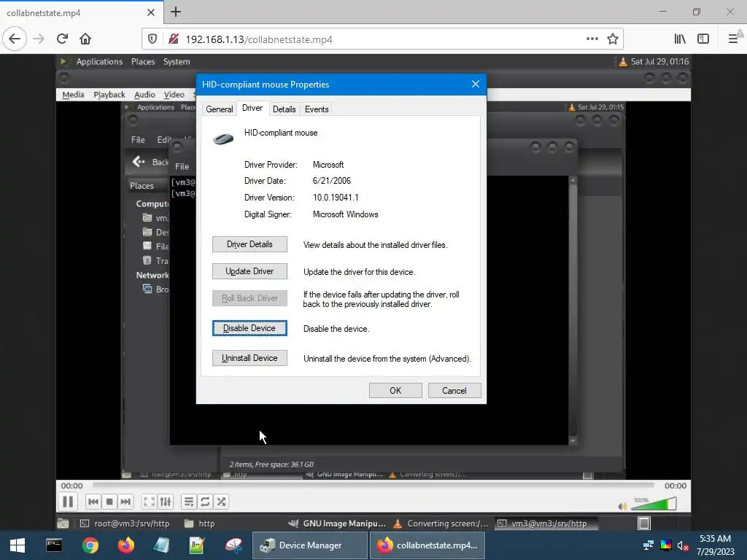Screen dimensions: 747x560
Task: Click the Driver Date value '6/21/2006'
Action: point(332,181)
